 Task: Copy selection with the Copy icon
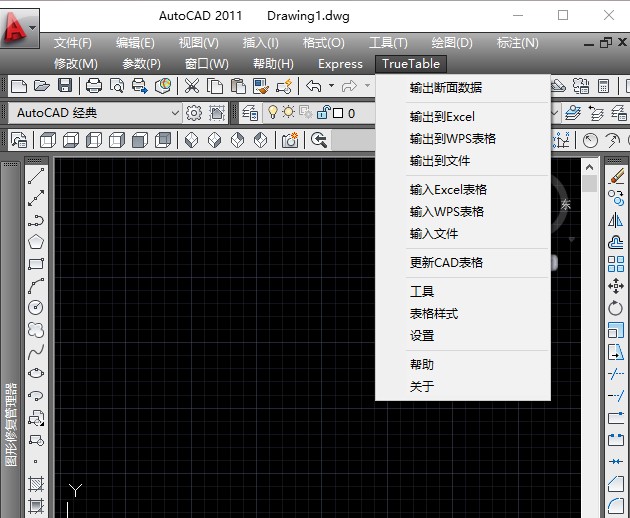[x=215, y=86]
